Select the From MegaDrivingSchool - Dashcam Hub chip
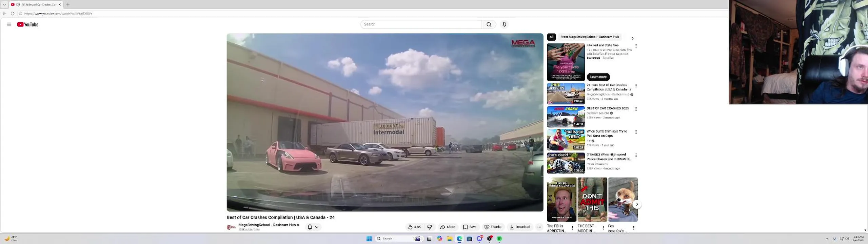Image resolution: width=868 pixels, height=244 pixels. (590, 37)
